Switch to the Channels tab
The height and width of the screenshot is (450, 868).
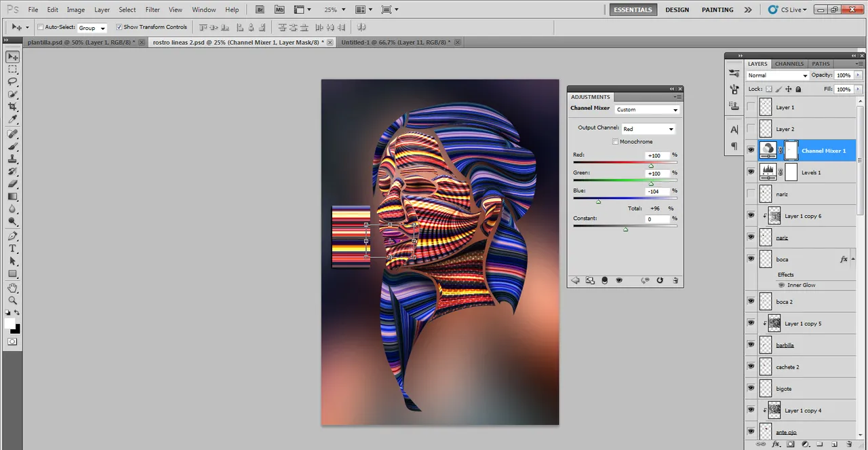789,64
